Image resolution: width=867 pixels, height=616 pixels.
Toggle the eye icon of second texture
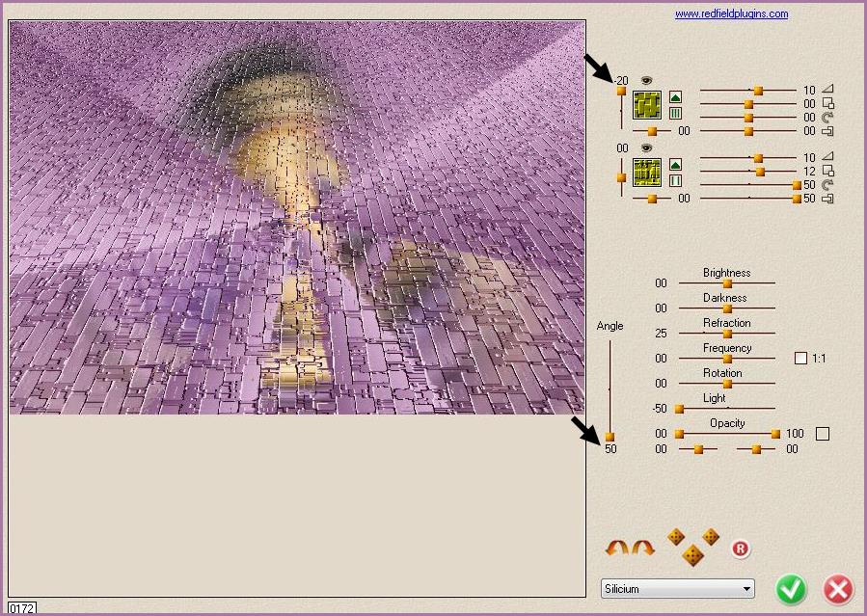click(646, 147)
